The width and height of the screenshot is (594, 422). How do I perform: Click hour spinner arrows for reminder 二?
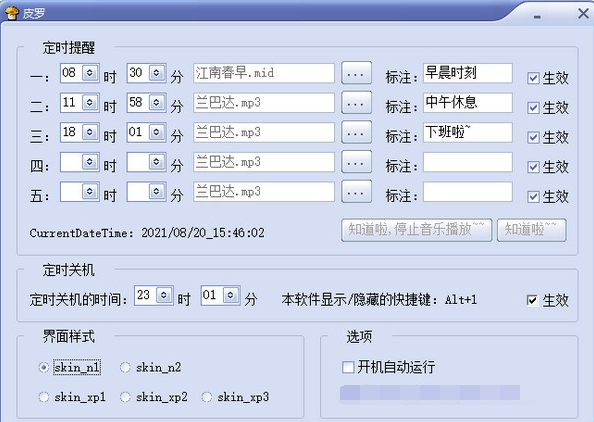tap(90, 102)
